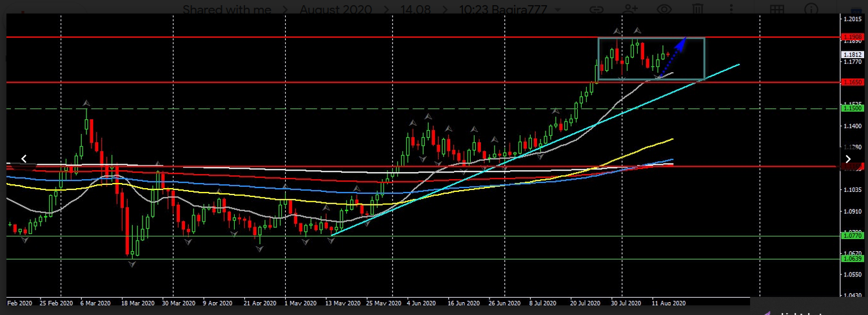The width and height of the screenshot is (868, 315).
Task: Switch to grid layout view icon
Action: tap(777, 10)
